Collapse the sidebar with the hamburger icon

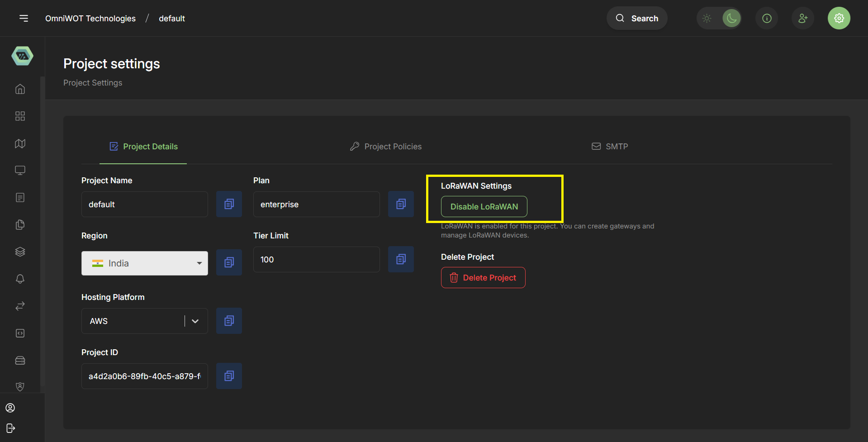[x=24, y=18]
